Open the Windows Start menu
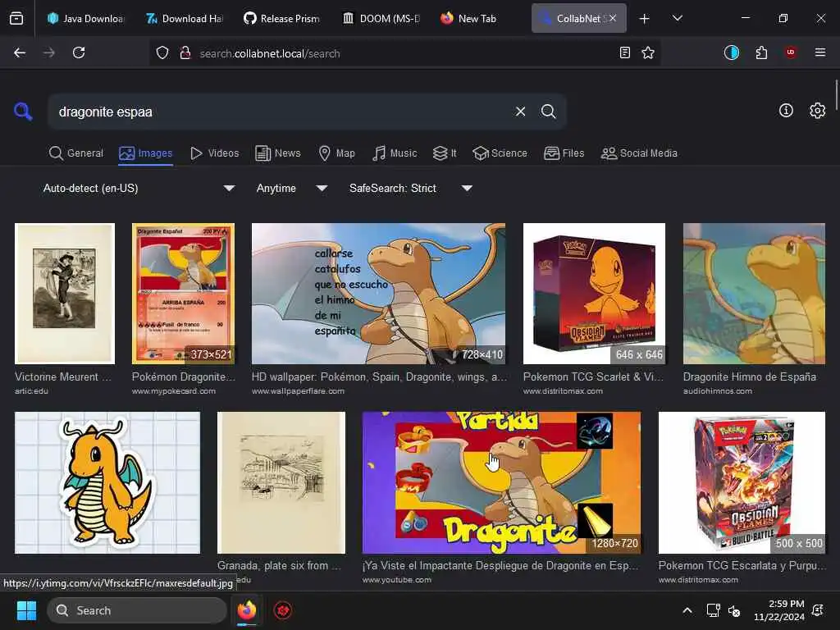840x630 pixels. pos(26,610)
